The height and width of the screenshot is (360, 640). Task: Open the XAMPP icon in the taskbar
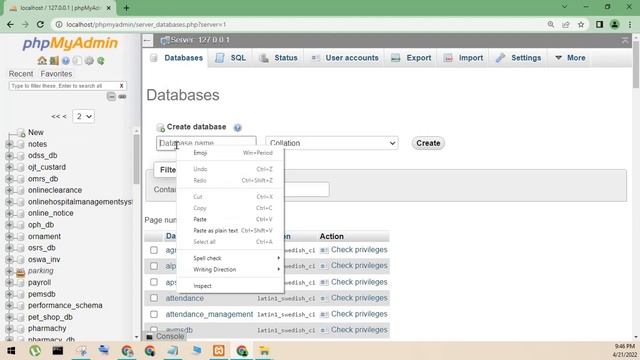click(x=219, y=351)
